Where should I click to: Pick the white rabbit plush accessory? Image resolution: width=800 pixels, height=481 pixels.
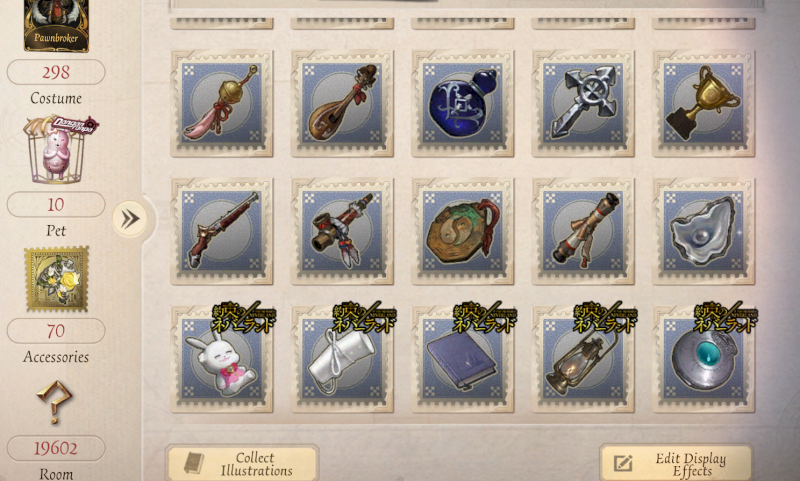(221, 359)
